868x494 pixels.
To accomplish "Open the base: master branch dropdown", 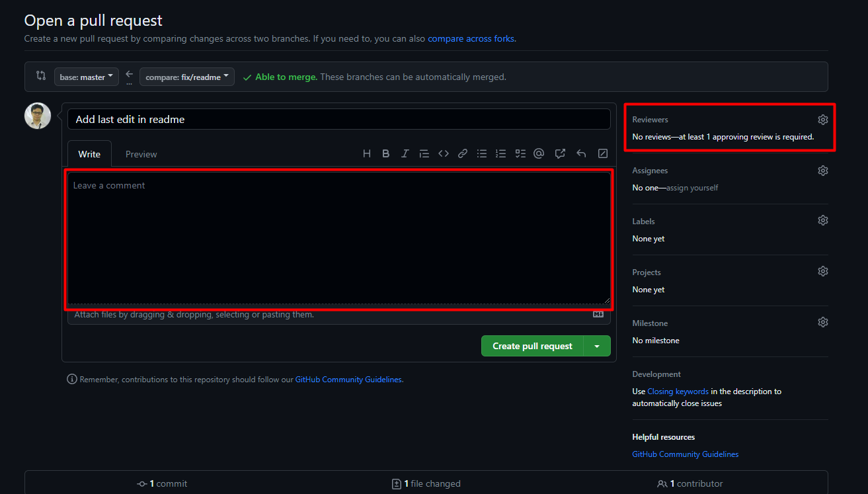I will click(87, 77).
